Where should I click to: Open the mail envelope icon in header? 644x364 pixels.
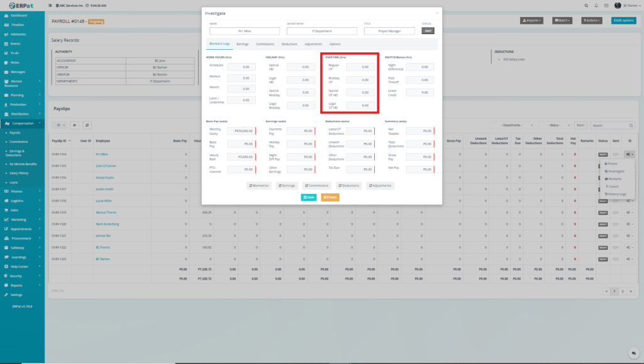[x=606, y=5]
